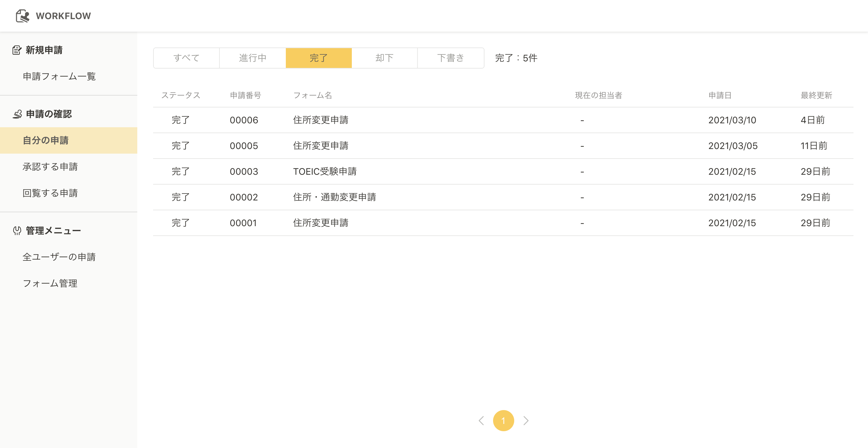
Task: Switch to the 進行中 tab
Action: (252, 58)
